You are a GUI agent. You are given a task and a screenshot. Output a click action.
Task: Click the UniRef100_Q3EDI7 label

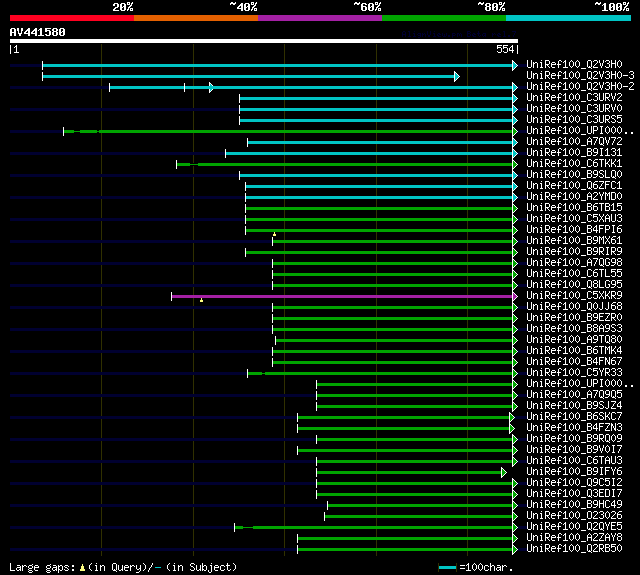[574, 494]
